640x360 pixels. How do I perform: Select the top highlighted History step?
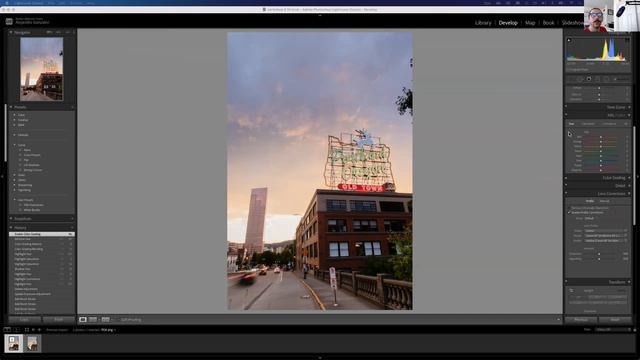point(42,234)
